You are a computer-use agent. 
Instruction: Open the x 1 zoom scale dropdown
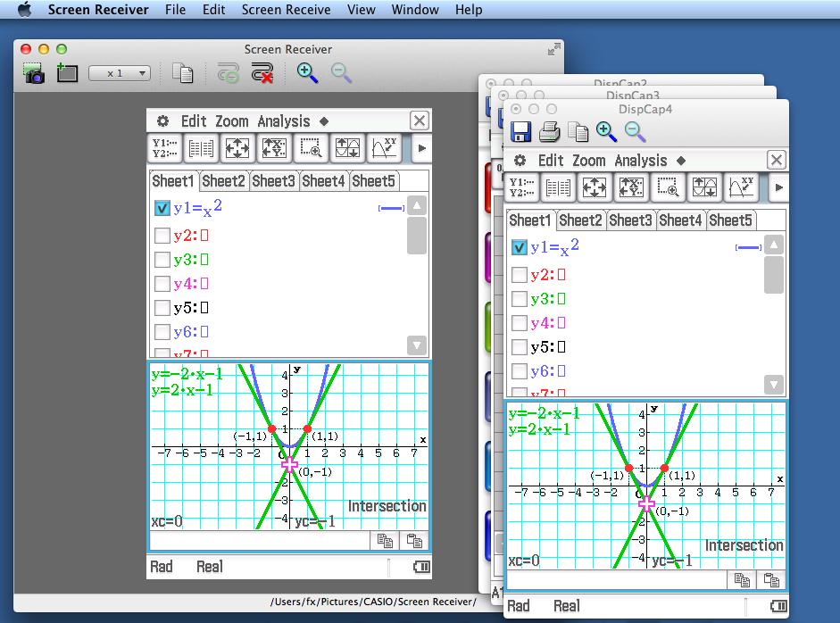(120, 73)
